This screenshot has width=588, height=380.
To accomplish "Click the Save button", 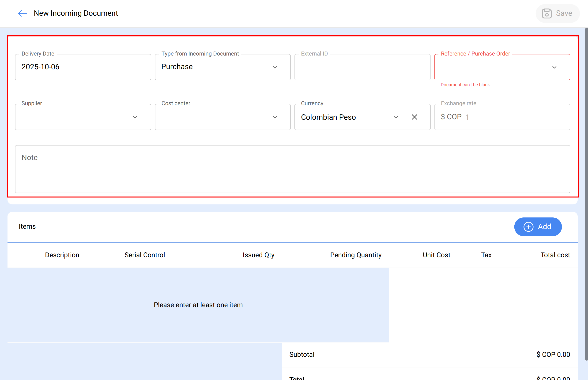I will click(558, 13).
